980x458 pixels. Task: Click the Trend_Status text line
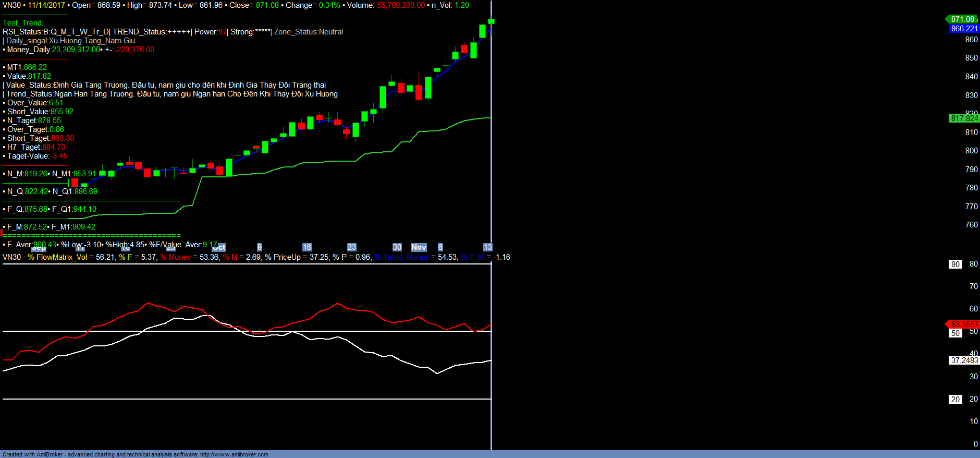pos(172,94)
